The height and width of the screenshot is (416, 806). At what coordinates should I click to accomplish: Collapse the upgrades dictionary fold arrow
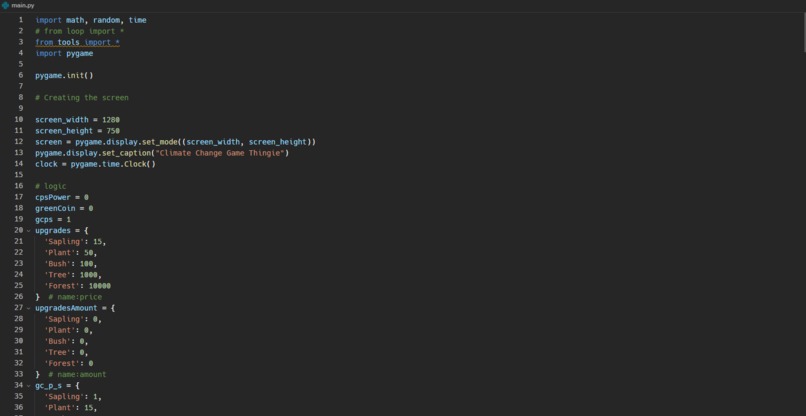point(29,230)
